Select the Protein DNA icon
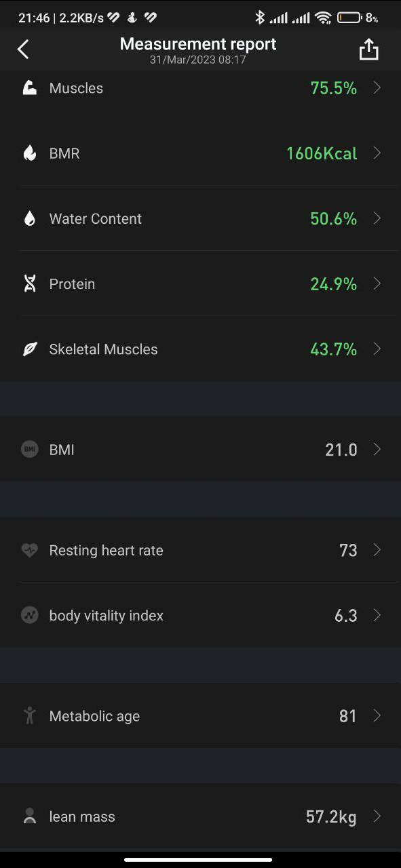The height and width of the screenshot is (868, 401). pyautogui.click(x=29, y=283)
